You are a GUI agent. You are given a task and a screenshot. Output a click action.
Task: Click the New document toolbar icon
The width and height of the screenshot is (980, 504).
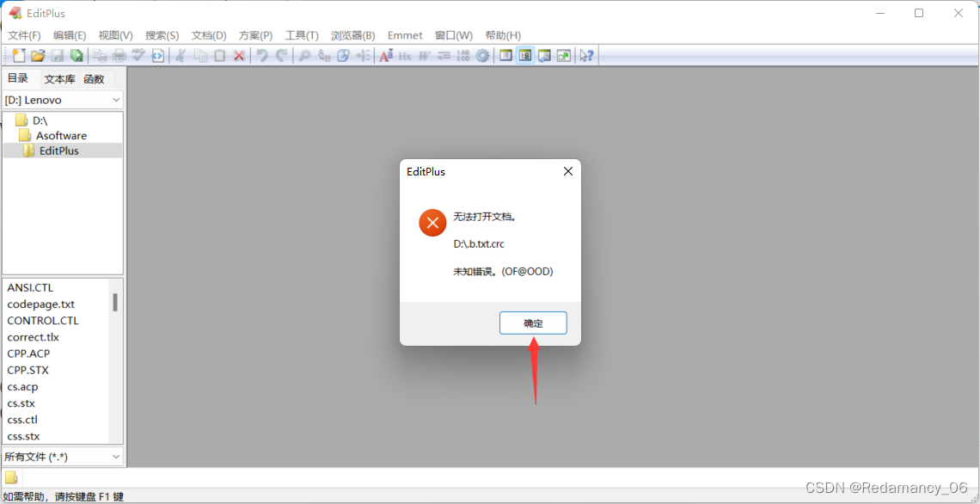pos(19,56)
